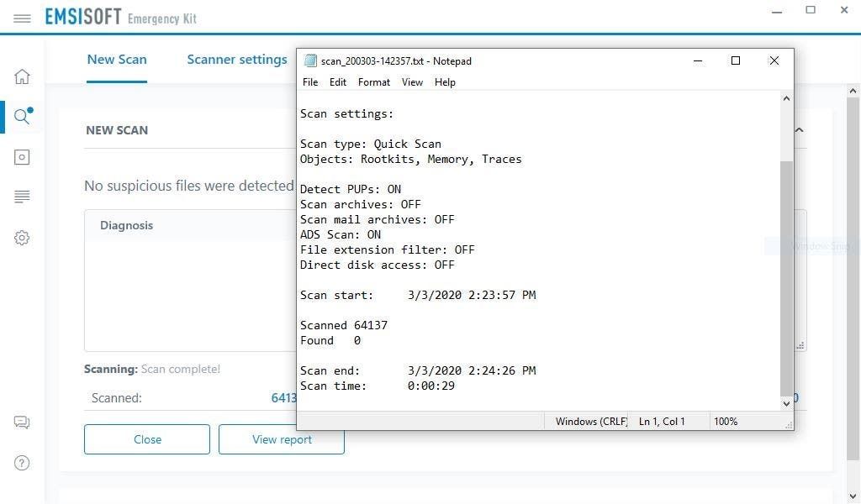Open Notepad's View menu

pos(412,82)
